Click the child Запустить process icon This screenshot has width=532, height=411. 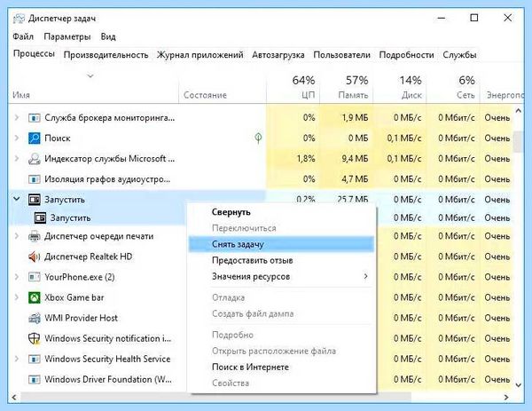coord(40,217)
